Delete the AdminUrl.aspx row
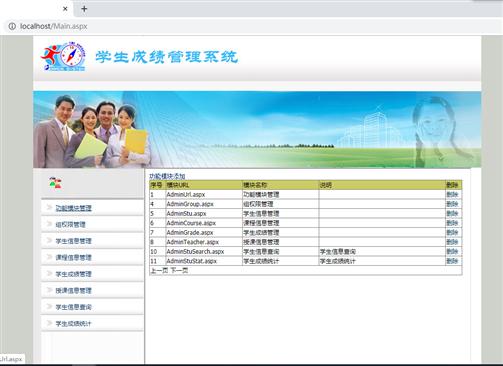This screenshot has width=503, height=366. [x=452, y=194]
